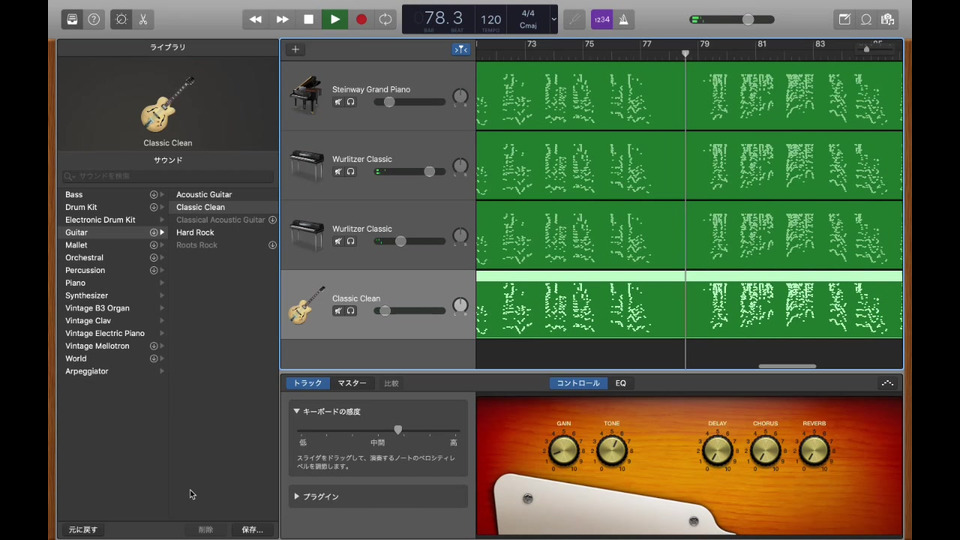
Task: Click the Stop button
Action: [x=309, y=19]
